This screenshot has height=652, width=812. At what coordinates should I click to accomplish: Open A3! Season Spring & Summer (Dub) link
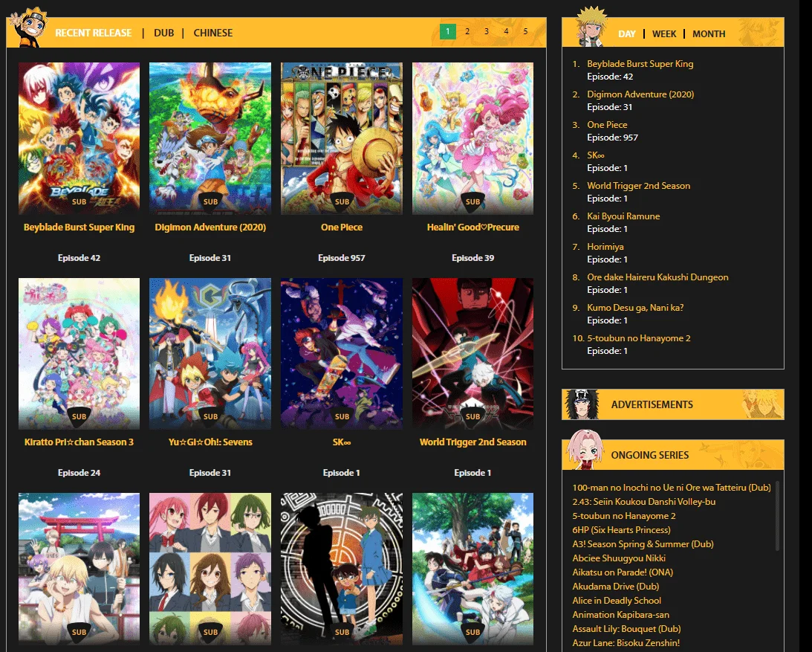[643, 544]
